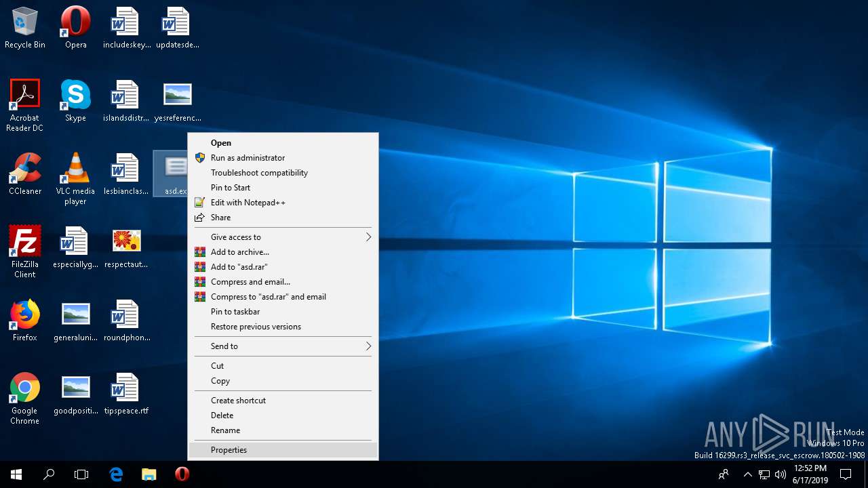Choose Add to "asd.rar"
The width and height of the screenshot is (868, 488).
283,267
